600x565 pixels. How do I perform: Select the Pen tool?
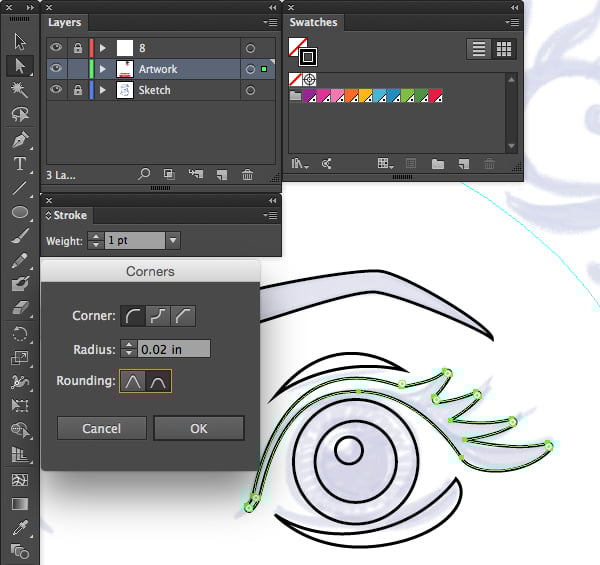click(20, 140)
